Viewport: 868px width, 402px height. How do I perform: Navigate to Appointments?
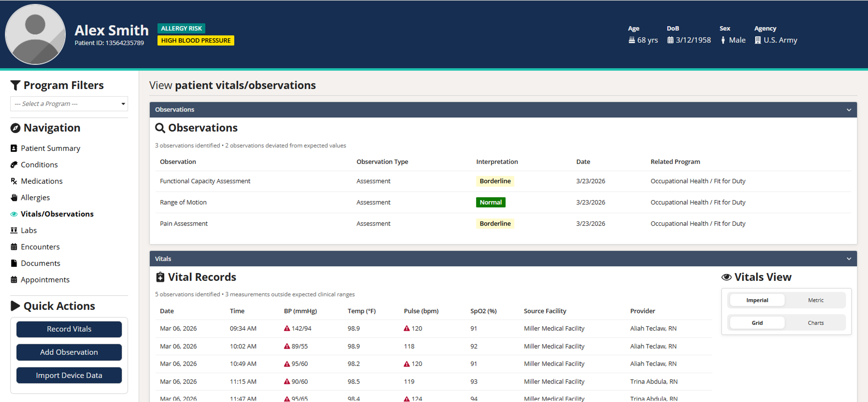coord(45,280)
